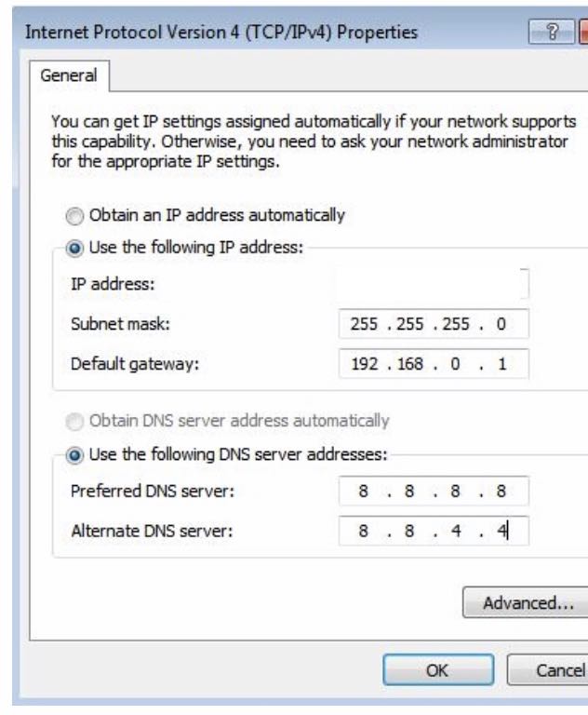
Task: Click the dialog title bar text
Action: [221, 34]
